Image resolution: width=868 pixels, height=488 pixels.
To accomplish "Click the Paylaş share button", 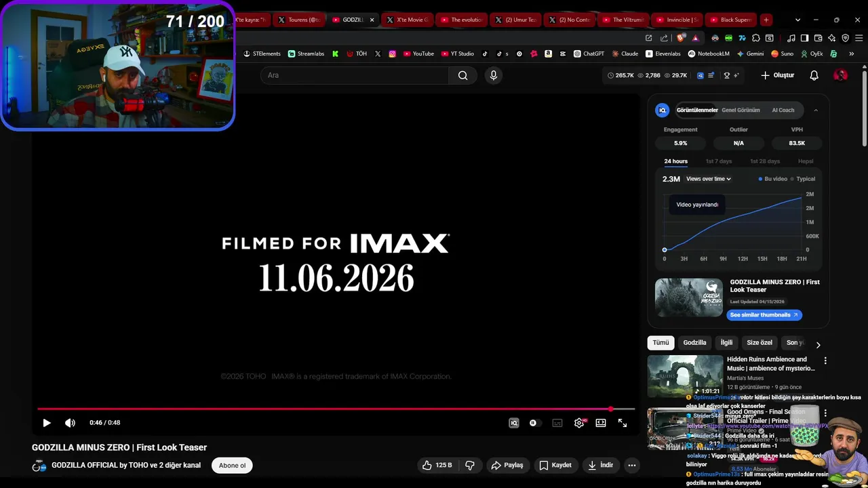I will (507, 465).
